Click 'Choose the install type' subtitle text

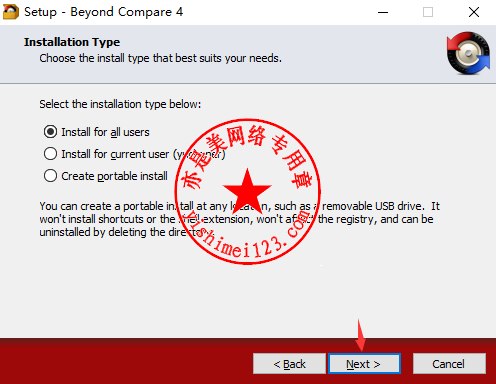pos(160,58)
